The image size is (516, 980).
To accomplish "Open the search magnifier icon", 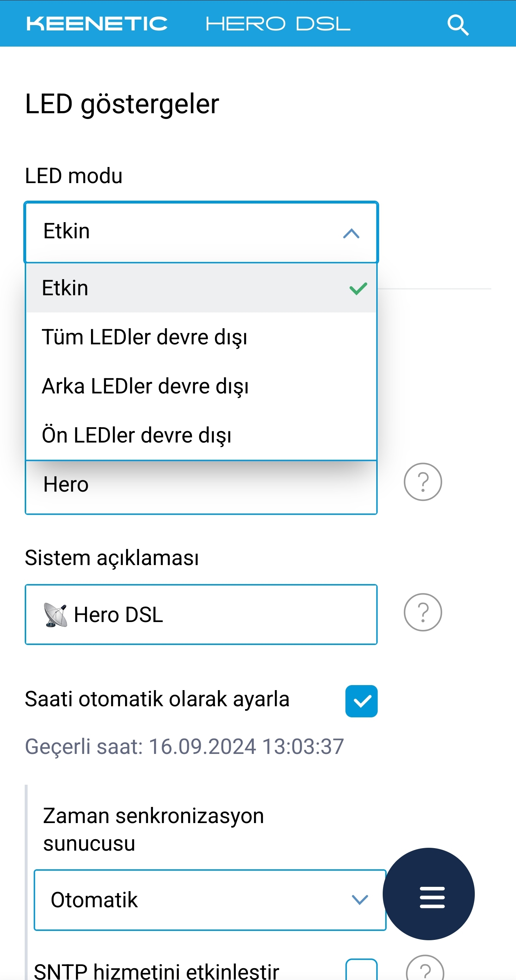I will click(458, 25).
